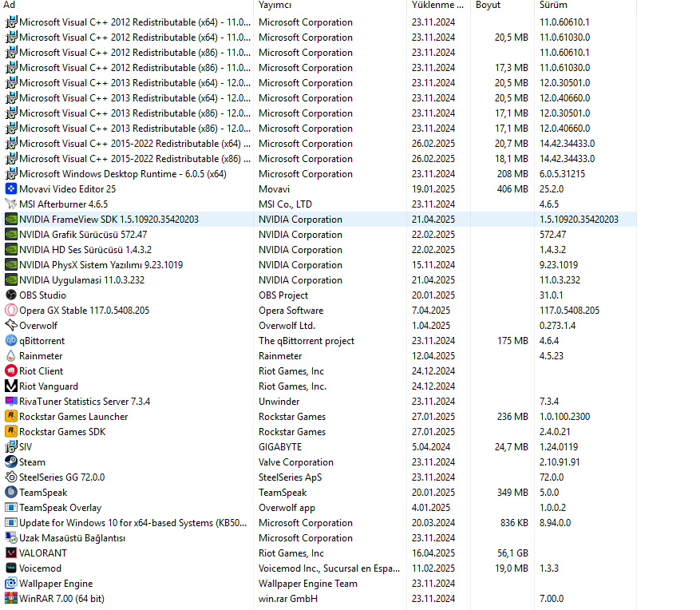The height and width of the screenshot is (610, 700).
Task: Click the VALORANT icon
Action: coord(10,553)
